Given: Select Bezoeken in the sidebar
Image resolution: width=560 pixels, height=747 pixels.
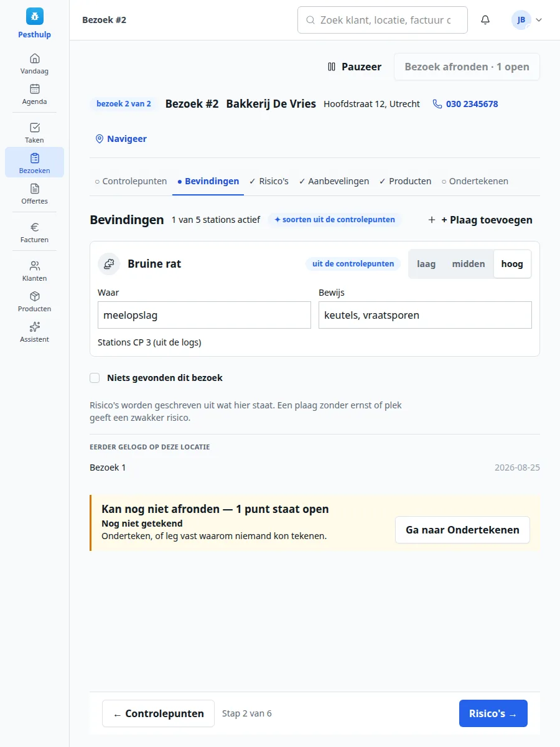Looking at the screenshot, I should tap(35, 163).
